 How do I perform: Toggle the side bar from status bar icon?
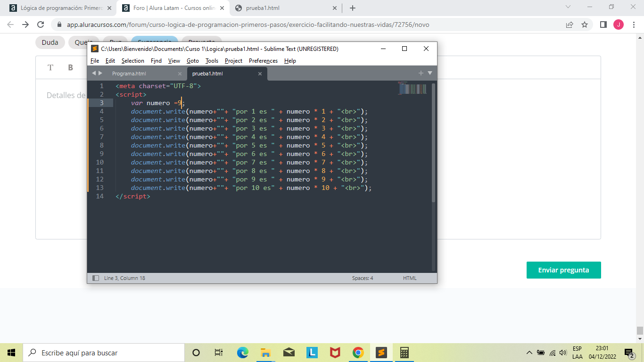[96, 278]
